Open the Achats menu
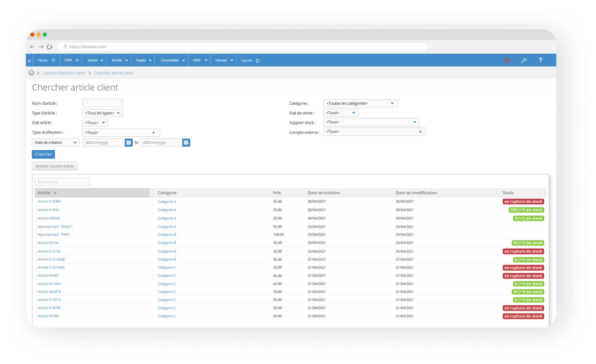 click(x=119, y=60)
